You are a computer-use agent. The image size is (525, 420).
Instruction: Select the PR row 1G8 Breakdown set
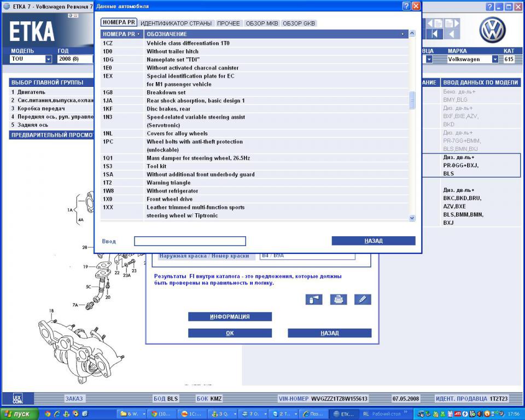(x=254, y=92)
